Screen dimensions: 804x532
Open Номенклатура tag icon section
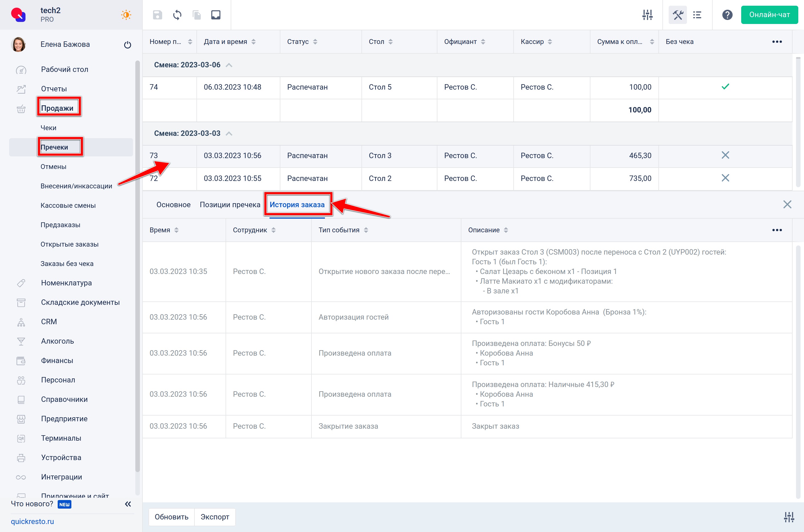click(21, 283)
